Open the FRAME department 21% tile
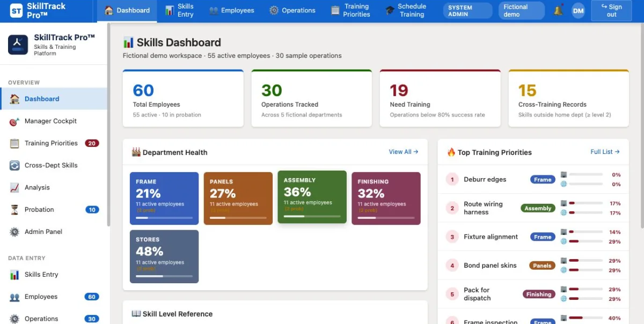The width and height of the screenshot is (644, 324). click(x=164, y=198)
